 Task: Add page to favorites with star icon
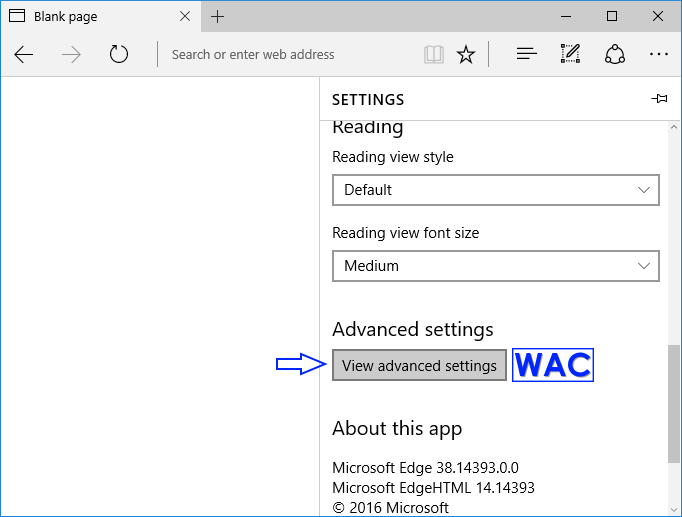(466, 54)
